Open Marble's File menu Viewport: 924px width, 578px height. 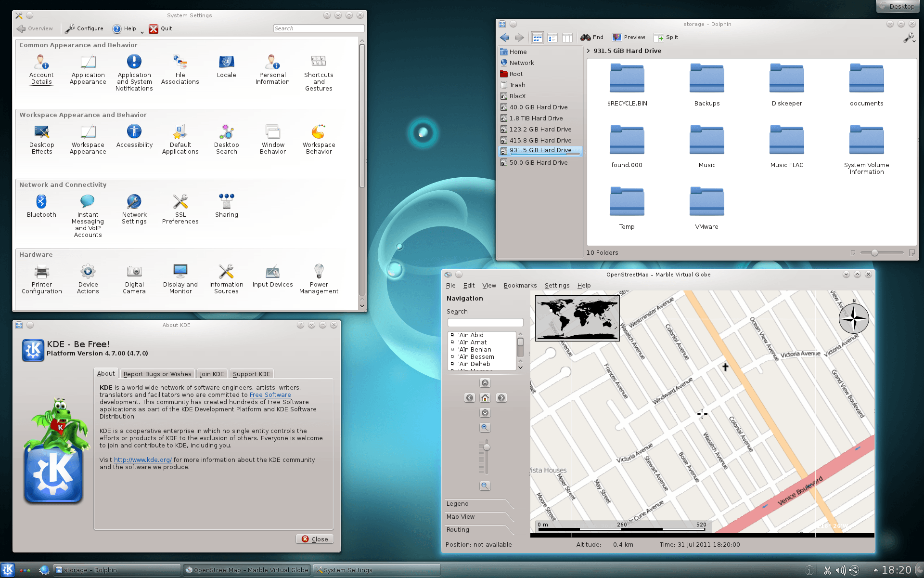[450, 285]
